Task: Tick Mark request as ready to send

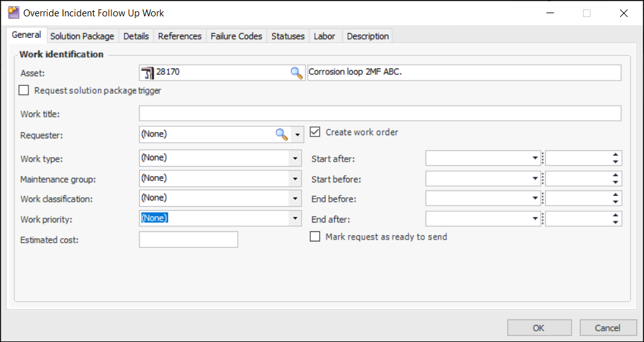Action: (x=315, y=237)
